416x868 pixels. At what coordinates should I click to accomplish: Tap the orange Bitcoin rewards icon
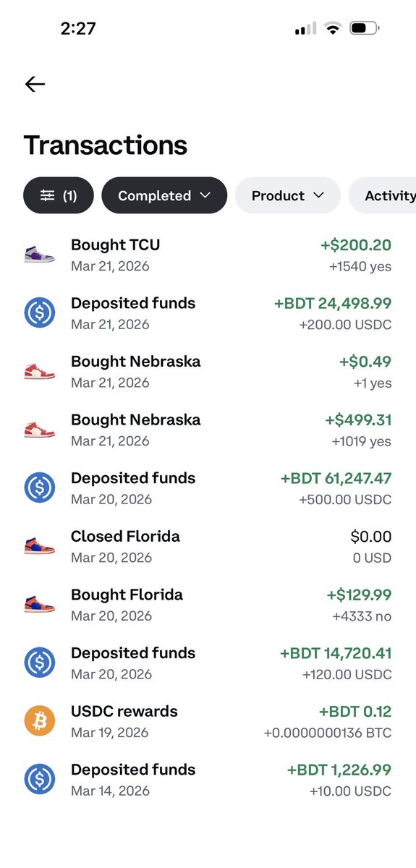[x=39, y=721]
